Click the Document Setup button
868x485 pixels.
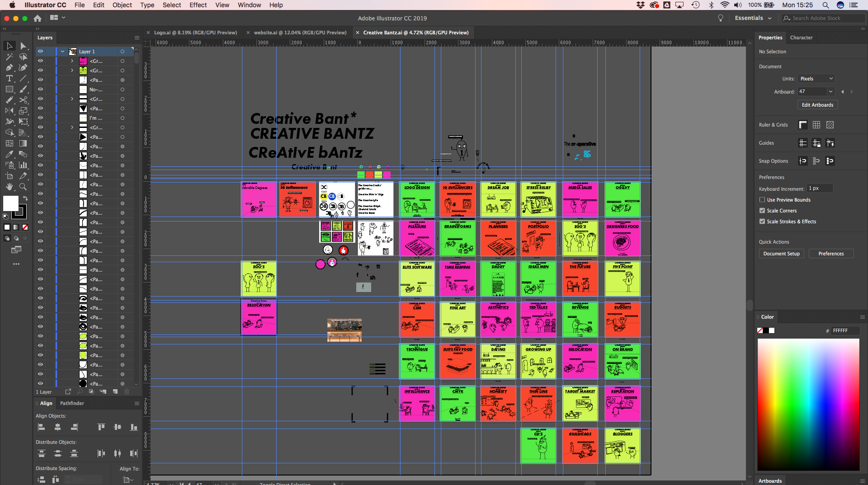781,254
